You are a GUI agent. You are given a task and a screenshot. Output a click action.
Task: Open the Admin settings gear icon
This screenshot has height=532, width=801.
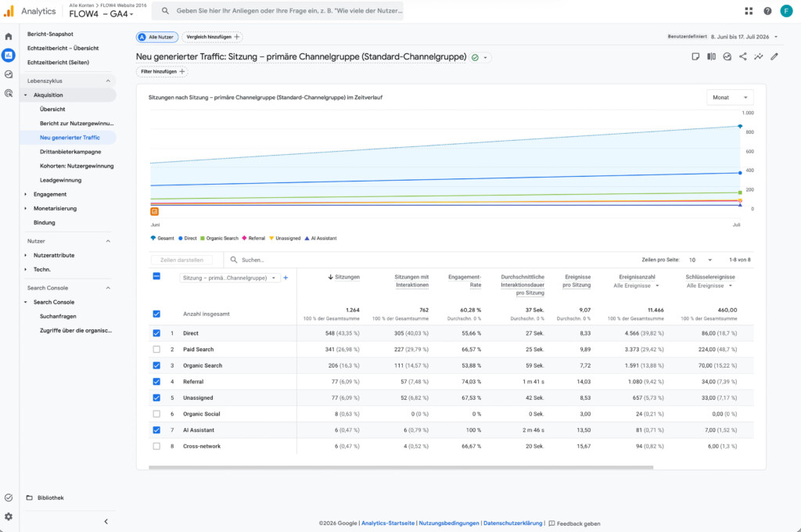pyautogui.click(x=8, y=516)
